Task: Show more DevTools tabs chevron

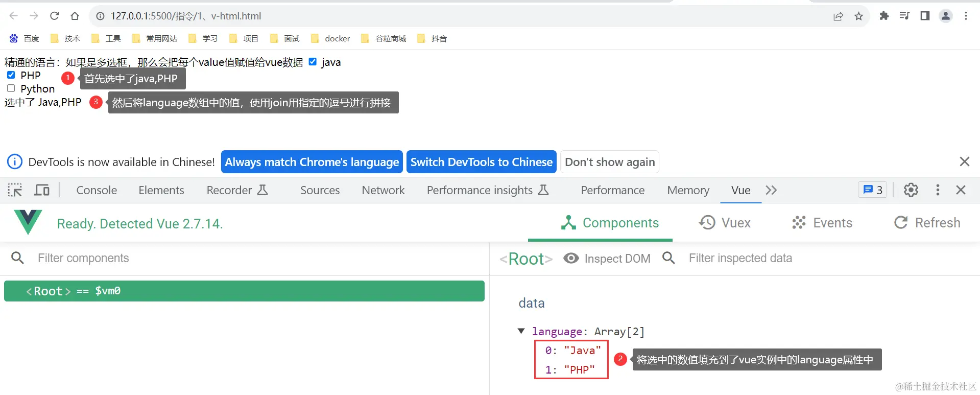Action: pyautogui.click(x=771, y=190)
